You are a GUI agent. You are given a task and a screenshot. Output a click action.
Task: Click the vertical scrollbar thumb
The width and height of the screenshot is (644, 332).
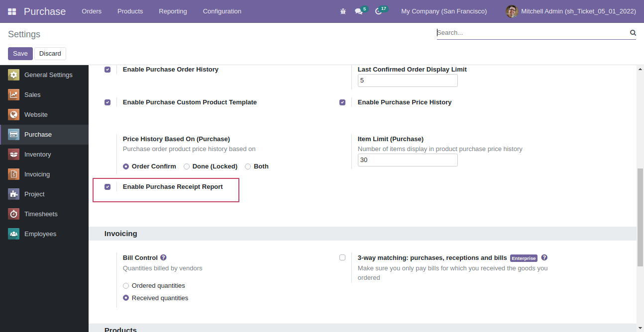tap(640, 218)
